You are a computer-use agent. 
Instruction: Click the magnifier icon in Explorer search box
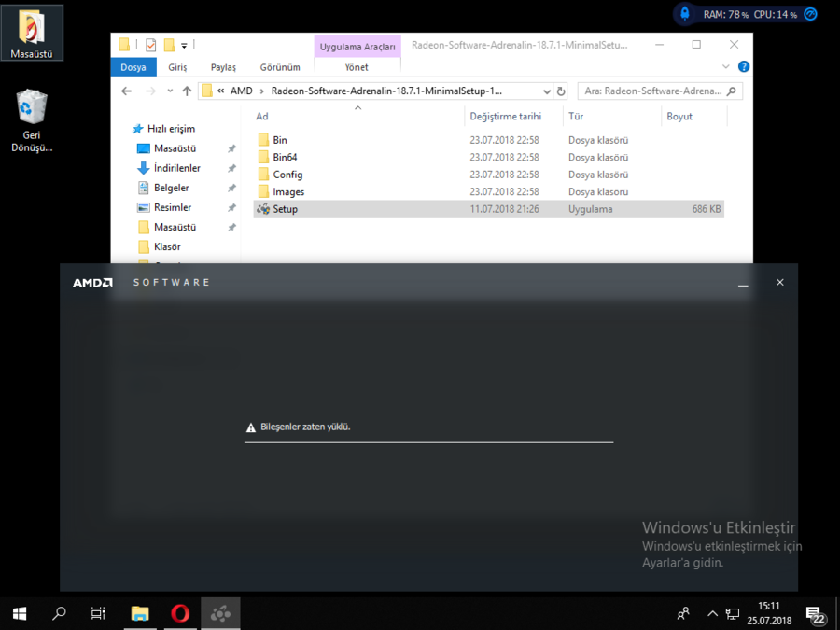731,91
